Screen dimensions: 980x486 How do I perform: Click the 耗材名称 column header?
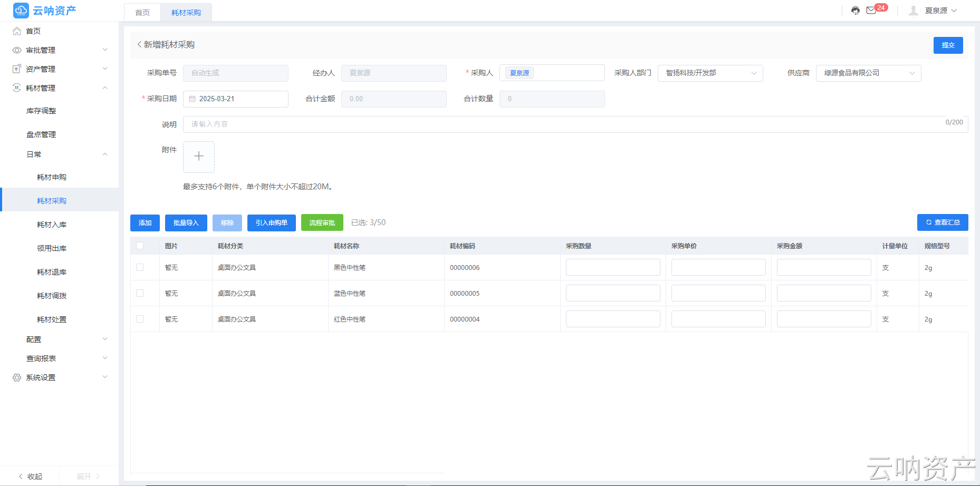[347, 246]
